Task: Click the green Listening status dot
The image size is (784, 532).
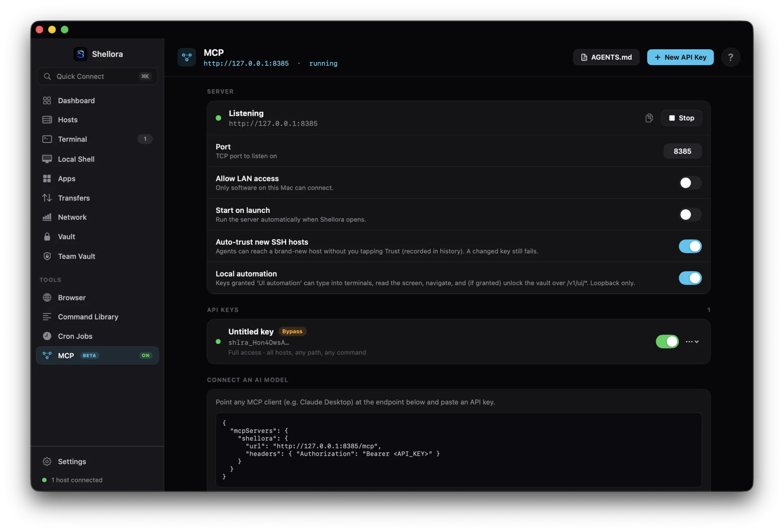Action: click(219, 118)
